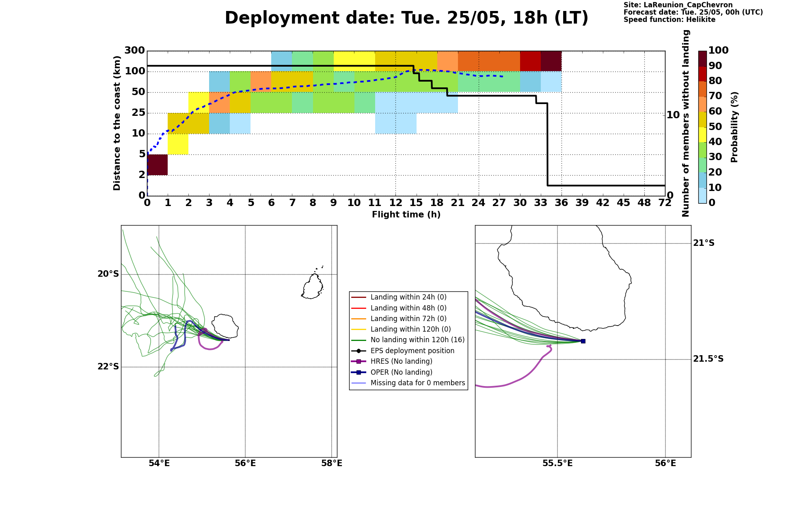Viewport: 812px width, 508px height.
Task: Click the Reunion island outline on left map
Action: 225,326
